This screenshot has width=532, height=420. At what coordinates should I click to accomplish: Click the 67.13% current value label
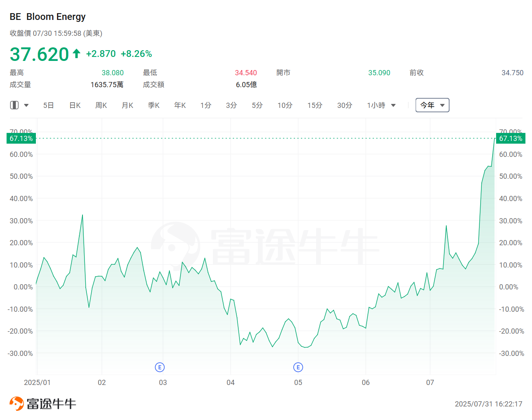(x=510, y=139)
